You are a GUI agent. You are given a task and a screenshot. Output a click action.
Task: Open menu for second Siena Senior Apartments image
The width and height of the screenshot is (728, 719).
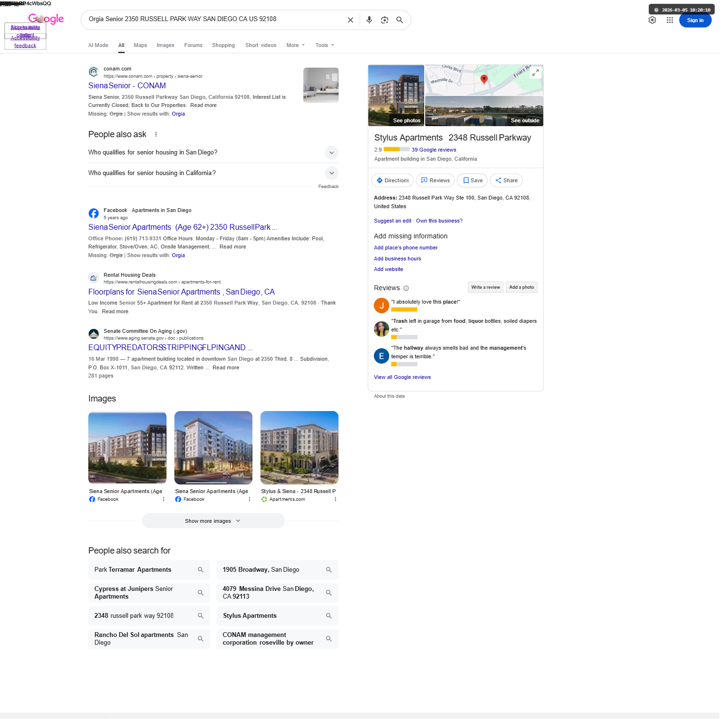click(250, 499)
